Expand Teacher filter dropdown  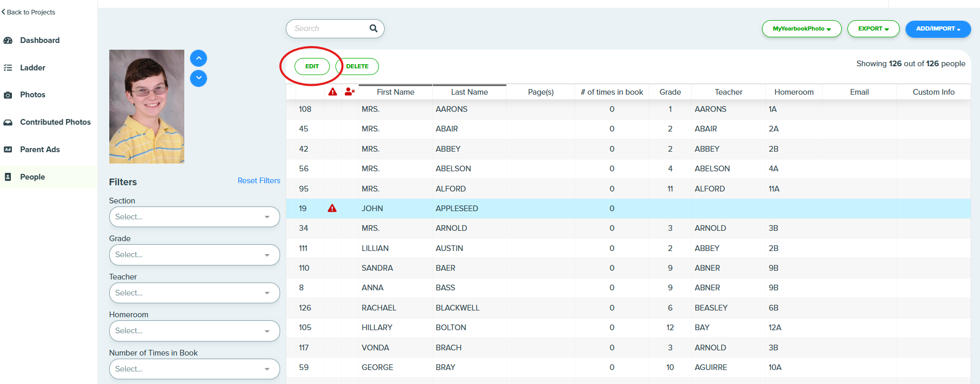tap(194, 293)
